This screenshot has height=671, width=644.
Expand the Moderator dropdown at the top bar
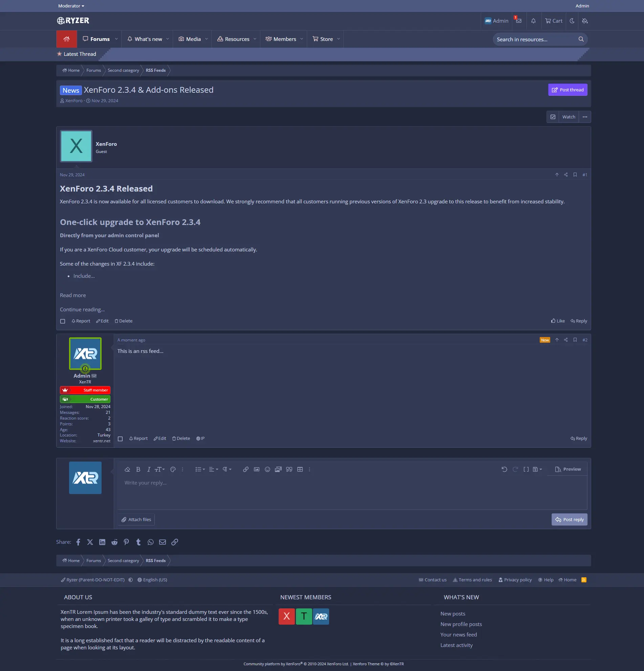[71, 6]
